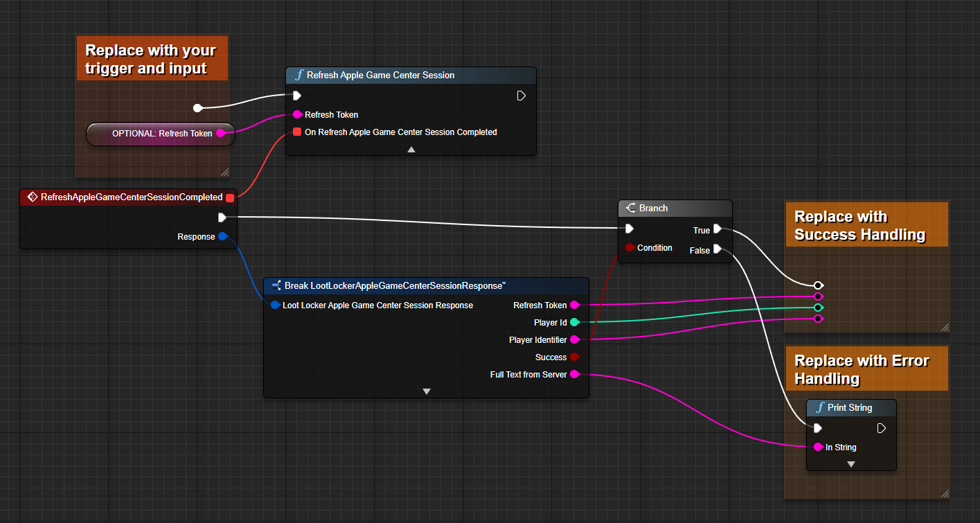Click the Branch Condition input pin

click(x=630, y=247)
